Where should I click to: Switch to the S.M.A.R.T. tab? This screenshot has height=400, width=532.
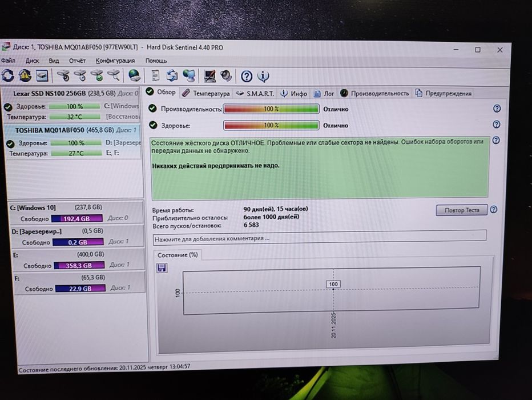point(255,93)
